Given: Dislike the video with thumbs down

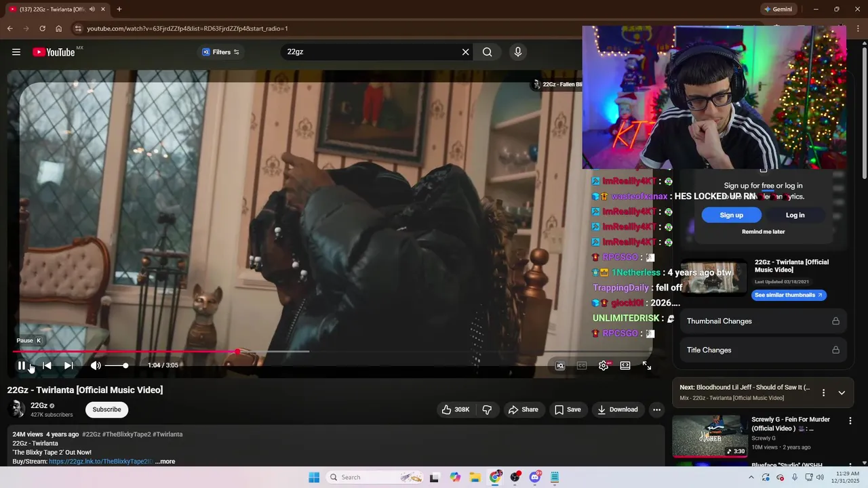Looking at the screenshot, I should pyautogui.click(x=487, y=409).
